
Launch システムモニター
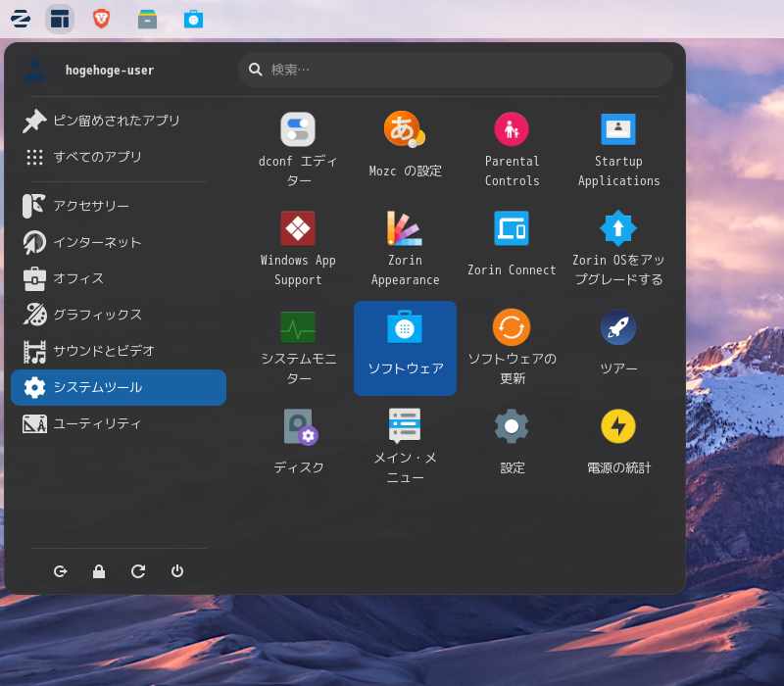pyautogui.click(x=298, y=348)
